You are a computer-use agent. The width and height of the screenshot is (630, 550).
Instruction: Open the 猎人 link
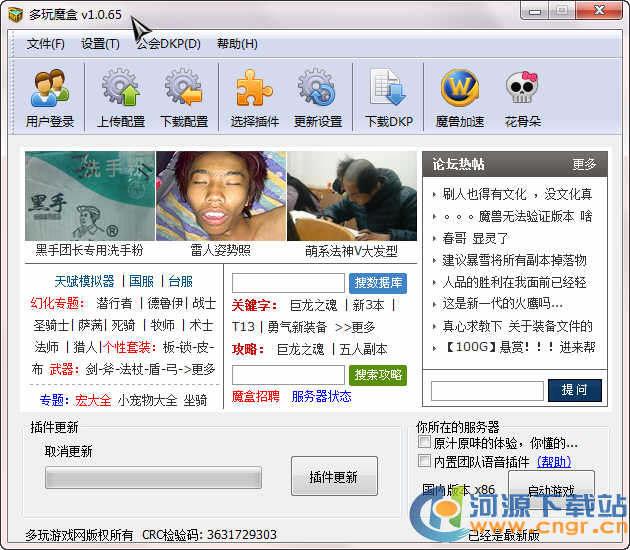tap(85, 347)
